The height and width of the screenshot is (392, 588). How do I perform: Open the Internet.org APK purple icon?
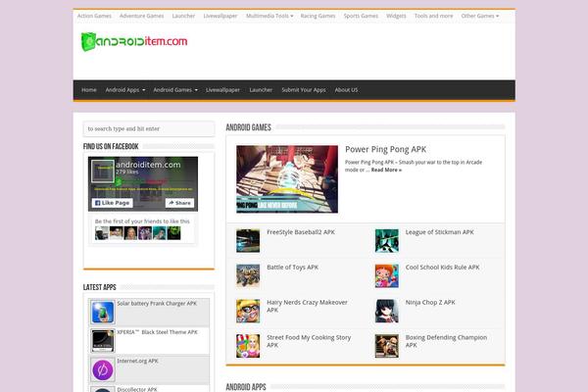(102, 369)
